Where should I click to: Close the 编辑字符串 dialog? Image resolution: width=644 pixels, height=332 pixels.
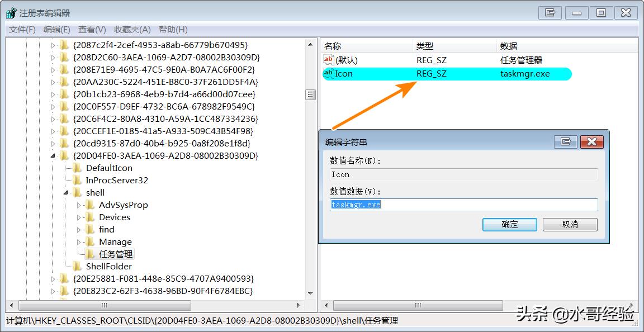(591, 142)
